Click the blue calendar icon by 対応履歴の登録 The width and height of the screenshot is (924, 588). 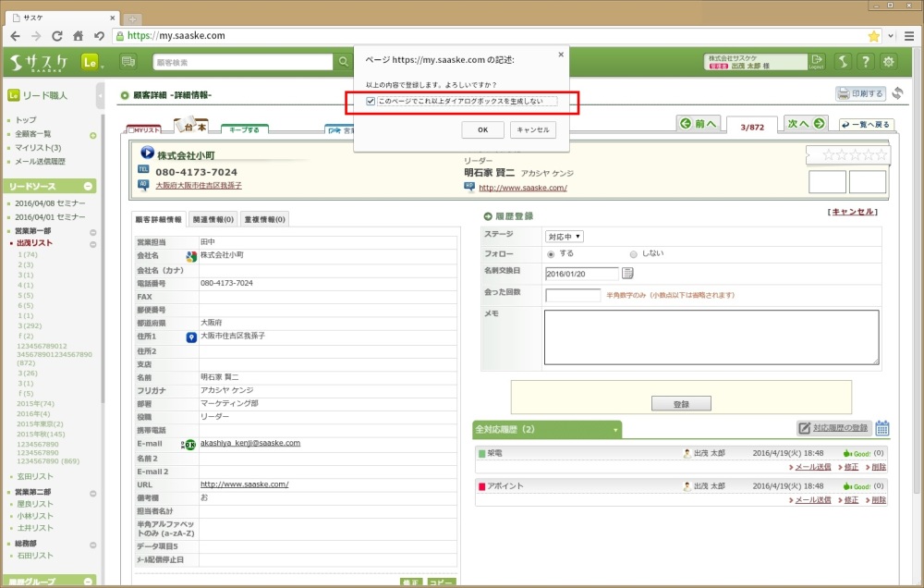[x=882, y=427]
